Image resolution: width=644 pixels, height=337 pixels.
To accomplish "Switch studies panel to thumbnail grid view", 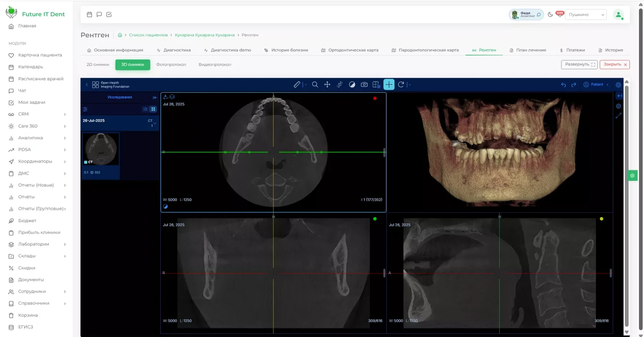I will coord(153,109).
